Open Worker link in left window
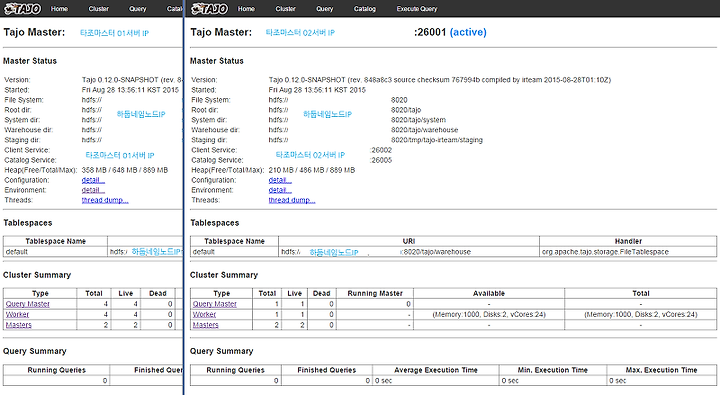 point(17,315)
